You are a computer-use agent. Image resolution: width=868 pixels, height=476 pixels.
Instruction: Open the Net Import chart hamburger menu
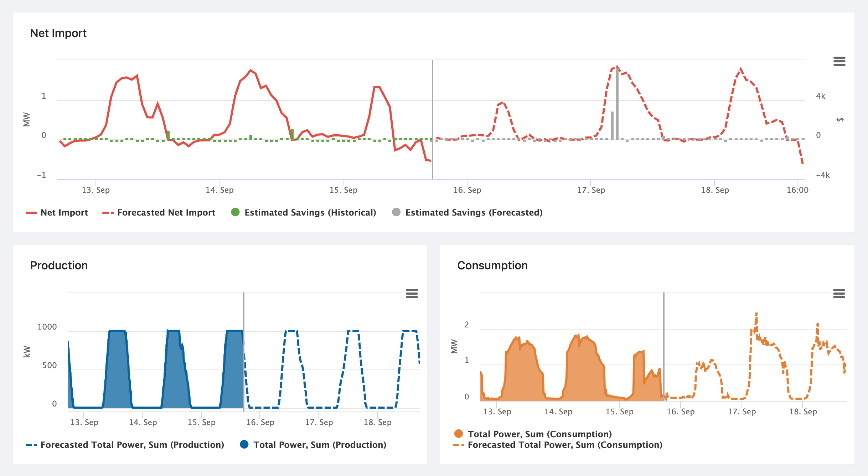coord(839,61)
